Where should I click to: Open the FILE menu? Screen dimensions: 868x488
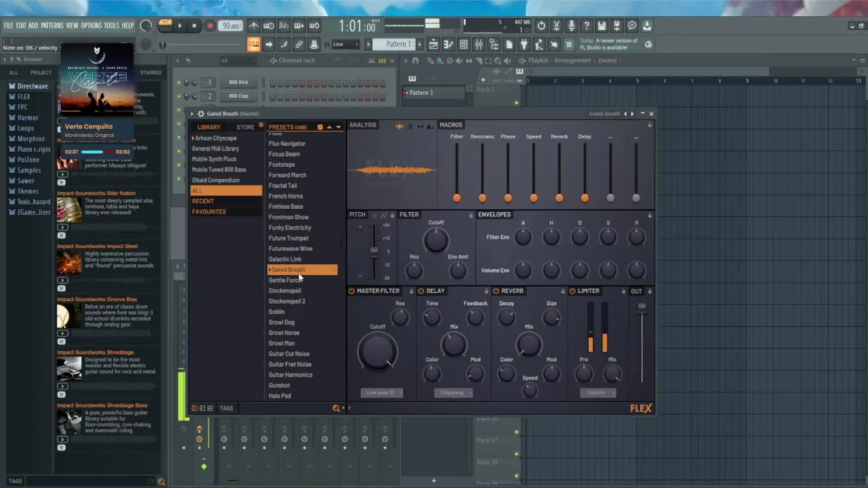click(x=9, y=26)
